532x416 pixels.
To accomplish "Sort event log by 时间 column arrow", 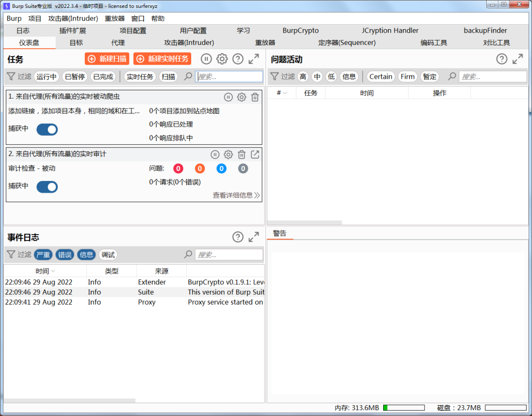I will (x=53, y=271).
